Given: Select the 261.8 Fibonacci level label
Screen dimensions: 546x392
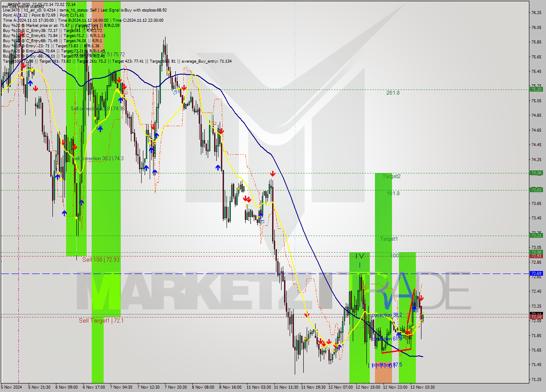Looking at the screenshot, I should click(393, 92).
